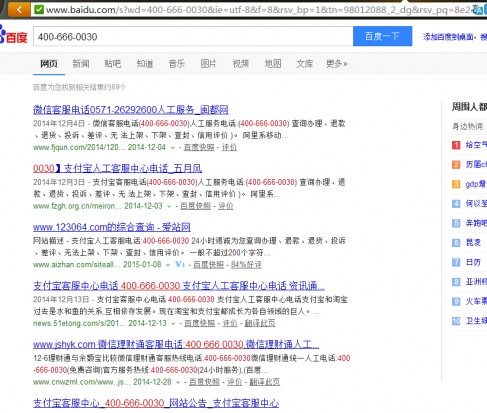
Task: Click the 添加百度到桌面 link
Action: point(448,37)
